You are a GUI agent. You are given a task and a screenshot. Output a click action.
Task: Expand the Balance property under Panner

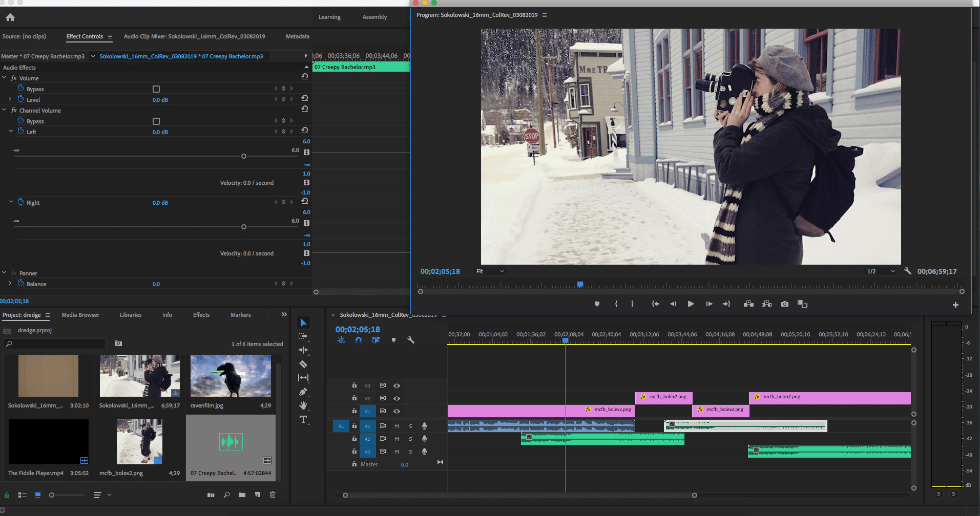pyautogui.click(x=10, y=284)
